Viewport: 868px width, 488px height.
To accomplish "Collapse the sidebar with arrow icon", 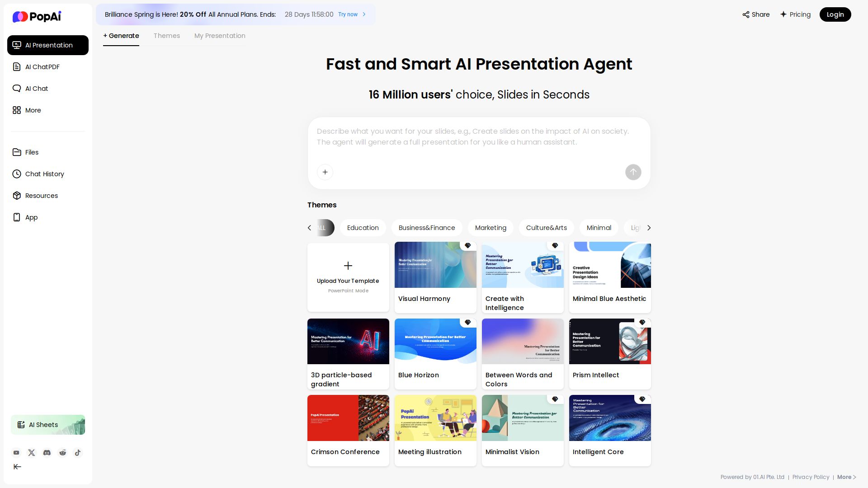I will (17, 467).
